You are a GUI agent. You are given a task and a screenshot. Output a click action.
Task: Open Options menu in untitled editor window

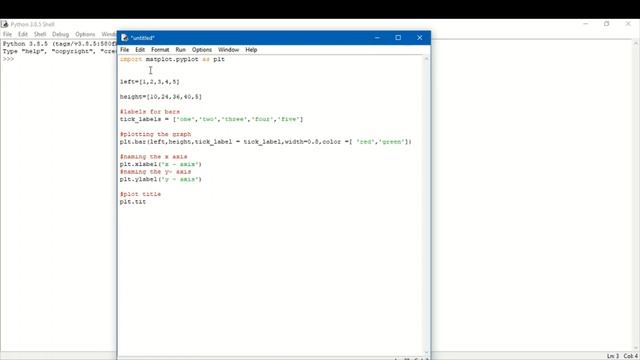(x=202, y=50)
